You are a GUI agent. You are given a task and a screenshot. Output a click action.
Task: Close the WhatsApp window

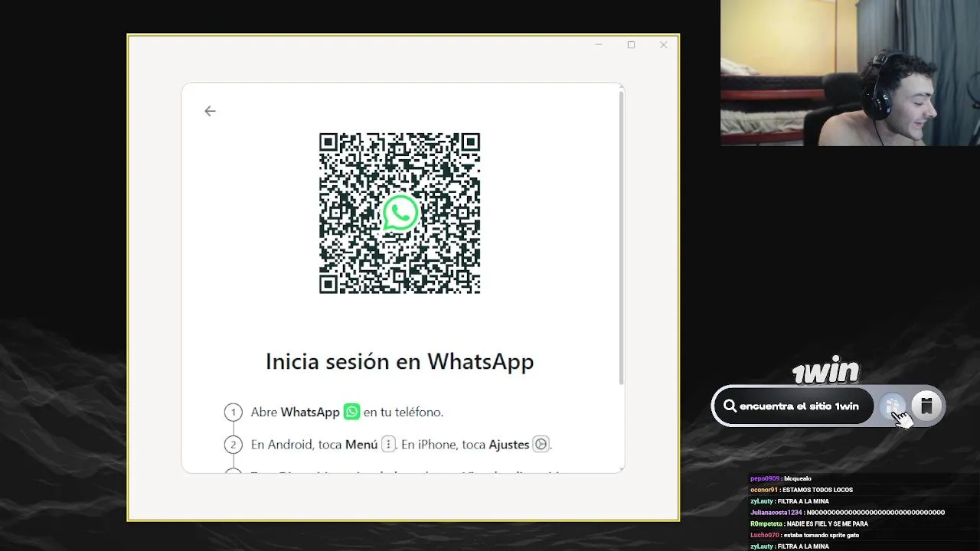pyautogui.click(x=663, y=44)
